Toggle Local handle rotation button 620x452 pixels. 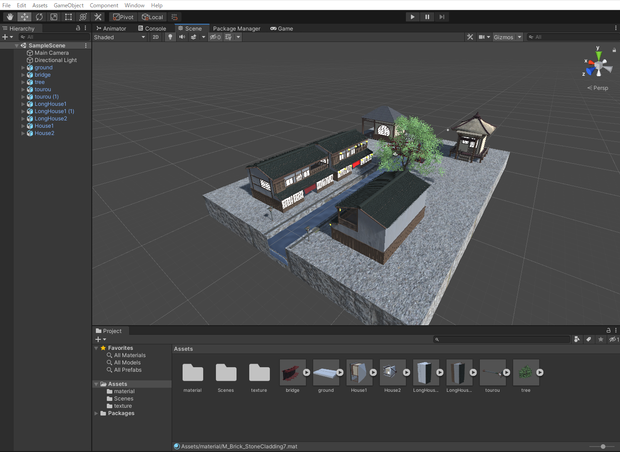click(x=153, y=17)
